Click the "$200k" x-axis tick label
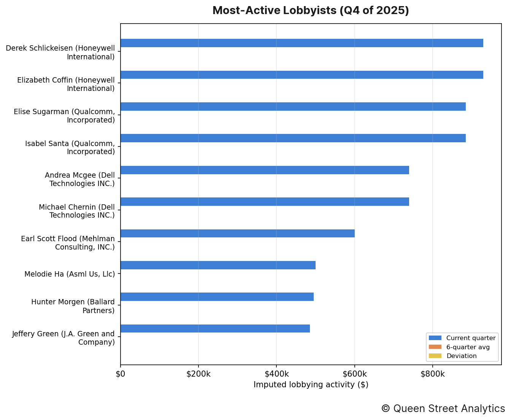The image size is (511, 420). (198, 374)
